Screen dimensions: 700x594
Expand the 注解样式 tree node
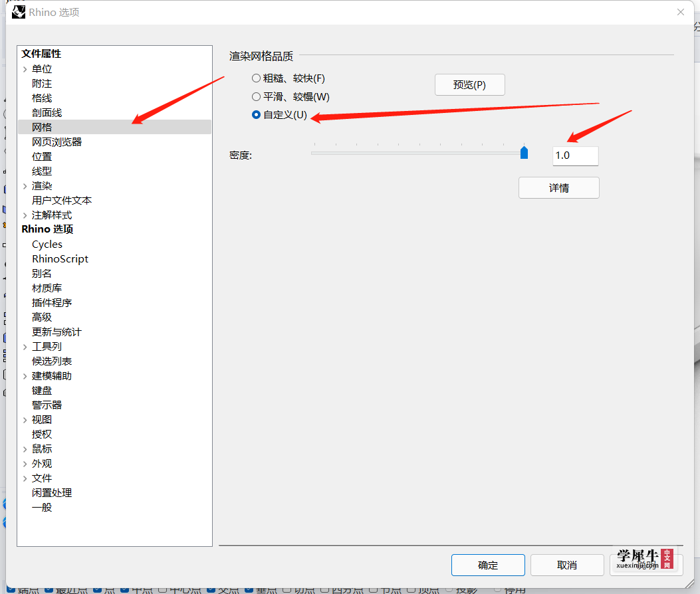coord(25,215)
